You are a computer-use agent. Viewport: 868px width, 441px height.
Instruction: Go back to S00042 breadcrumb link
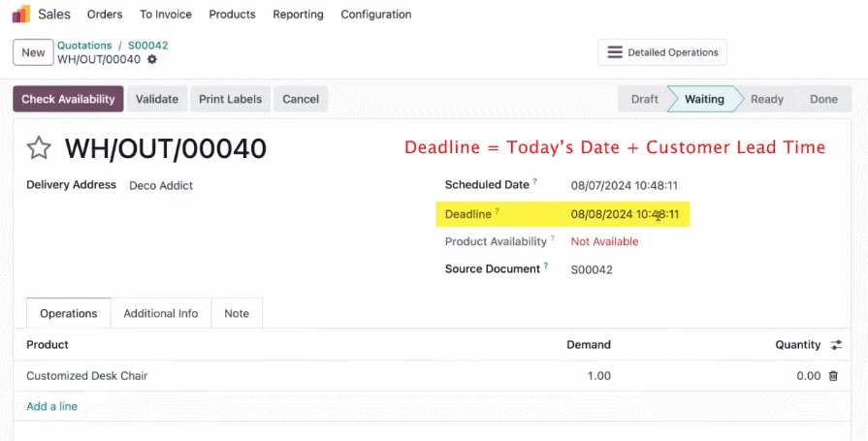pyautogui.click(x=147, y=46)
